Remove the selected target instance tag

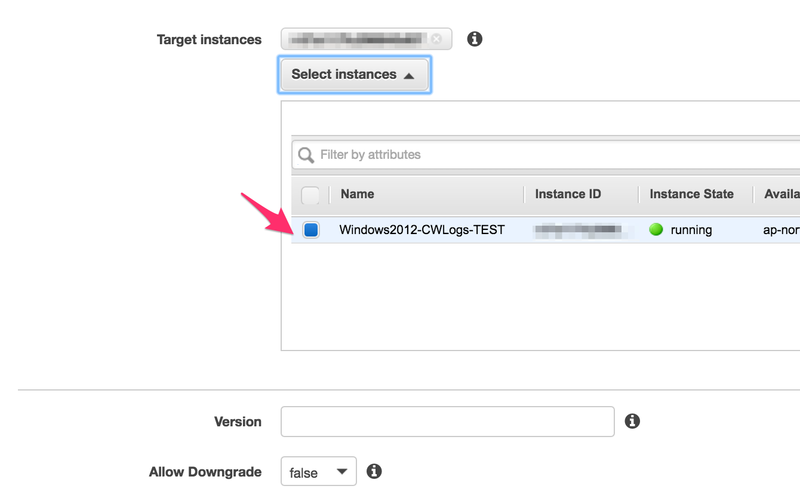click(436, 39)
